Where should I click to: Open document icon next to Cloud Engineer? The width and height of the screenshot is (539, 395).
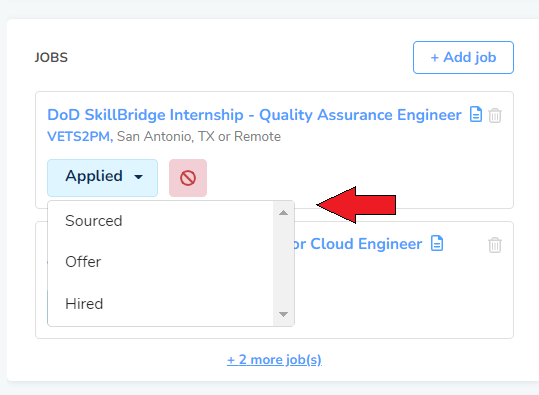click(x=437, y=243)
